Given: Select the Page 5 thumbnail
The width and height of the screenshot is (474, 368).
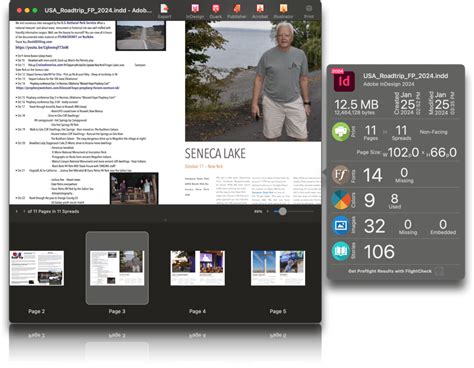Looking at the screenshot, I should (x=278, y=268).
